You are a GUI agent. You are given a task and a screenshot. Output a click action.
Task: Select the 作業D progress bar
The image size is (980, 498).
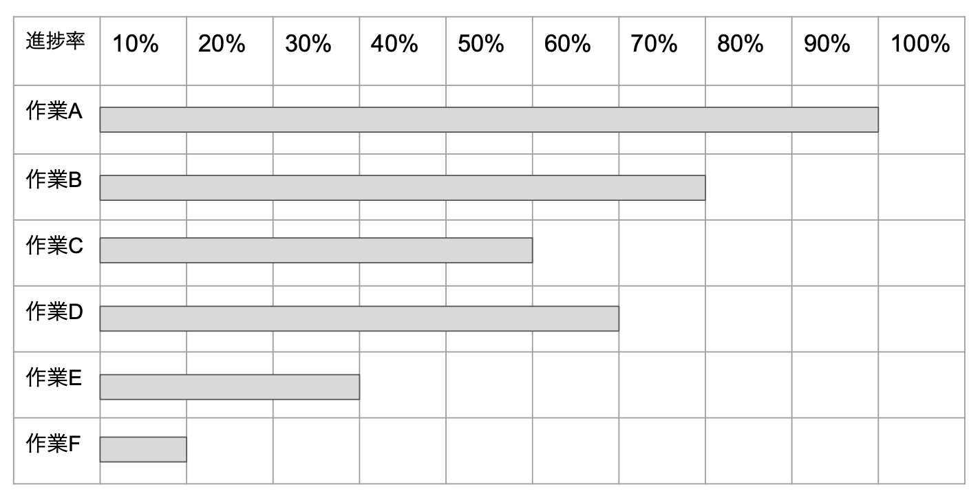tap(359, 318)
